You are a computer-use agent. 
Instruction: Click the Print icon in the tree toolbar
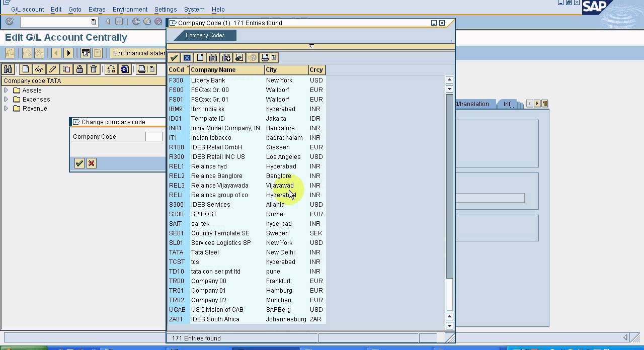(142, 69)
